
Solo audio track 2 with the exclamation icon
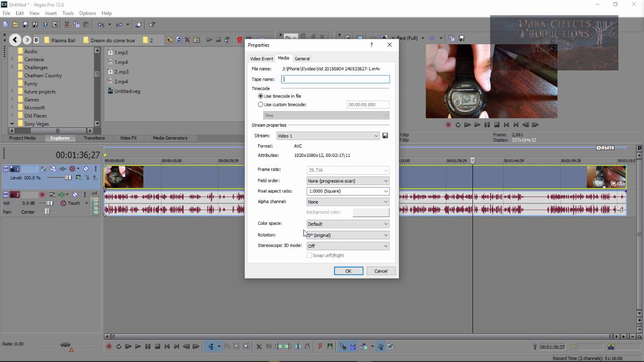(85, 195)
